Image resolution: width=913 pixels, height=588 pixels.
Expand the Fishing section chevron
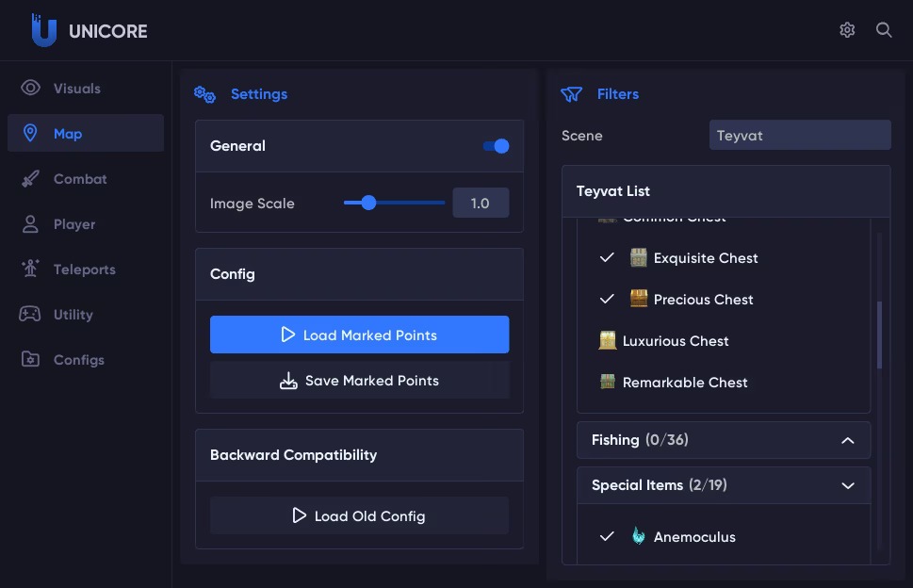[848, 440]
